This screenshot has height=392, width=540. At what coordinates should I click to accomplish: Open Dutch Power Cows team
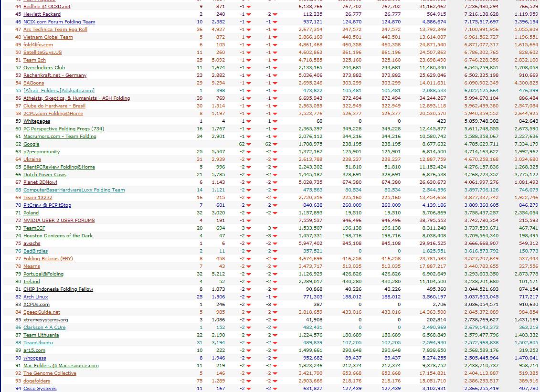coord(45,175)
